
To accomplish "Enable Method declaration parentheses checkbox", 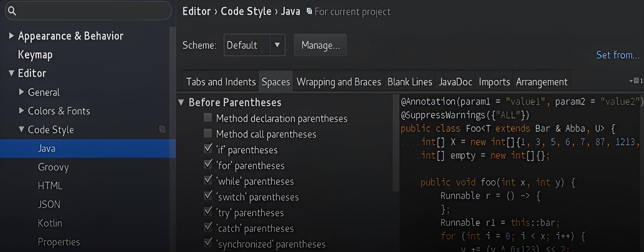I will point(208,118).
